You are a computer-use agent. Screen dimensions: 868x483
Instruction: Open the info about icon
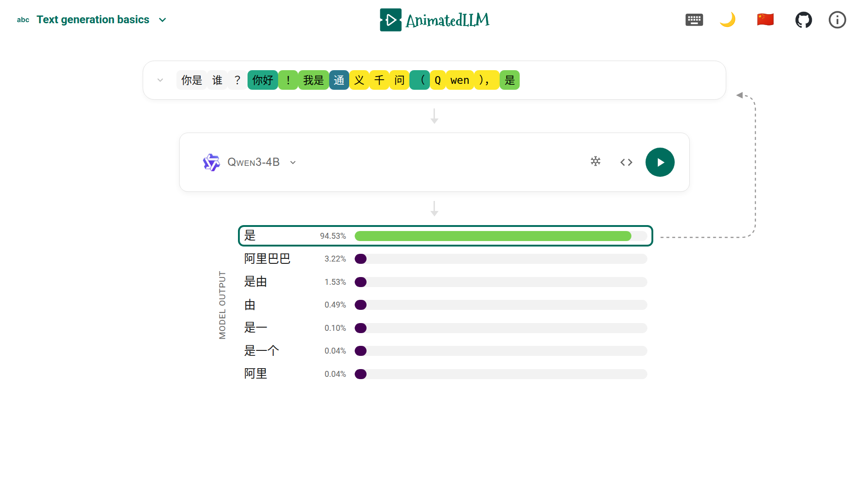coord(837,20)
